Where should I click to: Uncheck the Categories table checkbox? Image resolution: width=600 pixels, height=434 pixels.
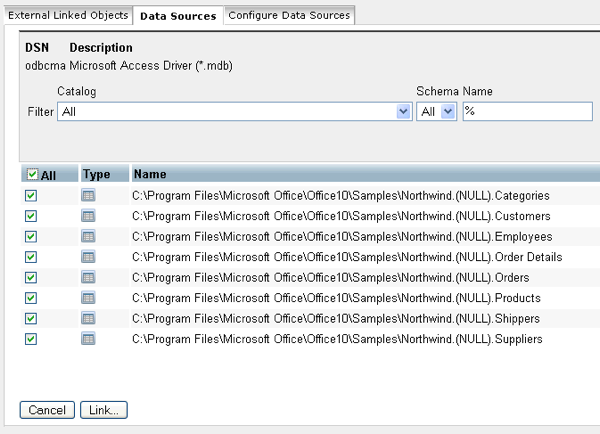tap(31, 196)
